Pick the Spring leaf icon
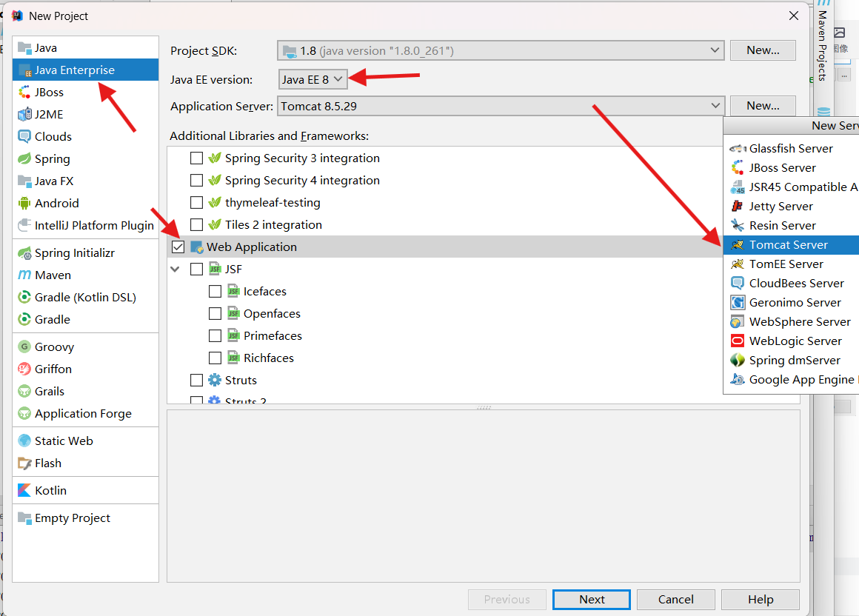The width and height of the screenshot is (859, 616). 24,158
